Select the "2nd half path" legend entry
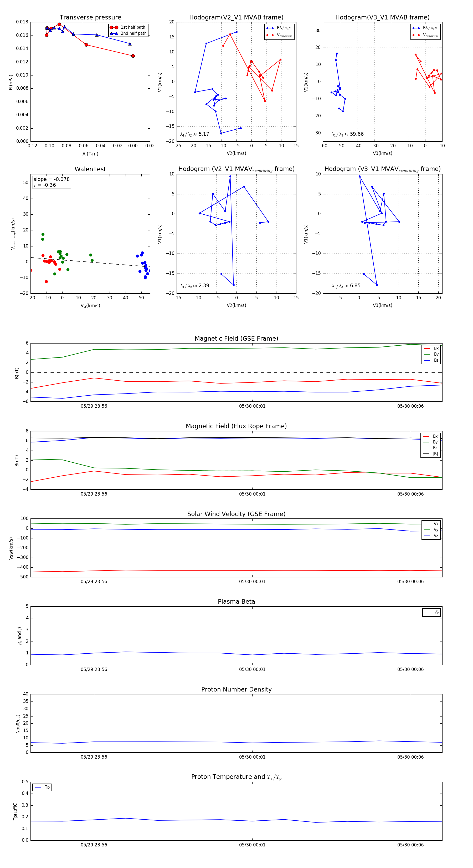 tap(128, 33)
